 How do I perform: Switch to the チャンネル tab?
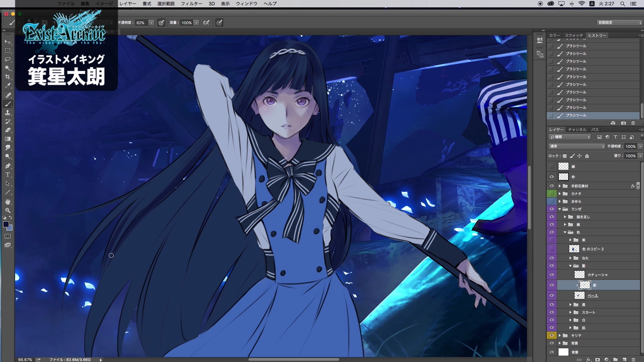coord(577,129)
